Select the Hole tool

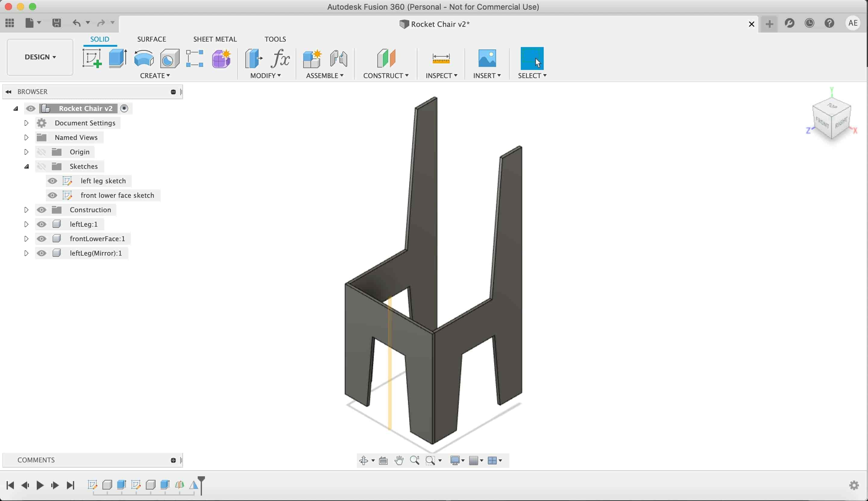170,58
